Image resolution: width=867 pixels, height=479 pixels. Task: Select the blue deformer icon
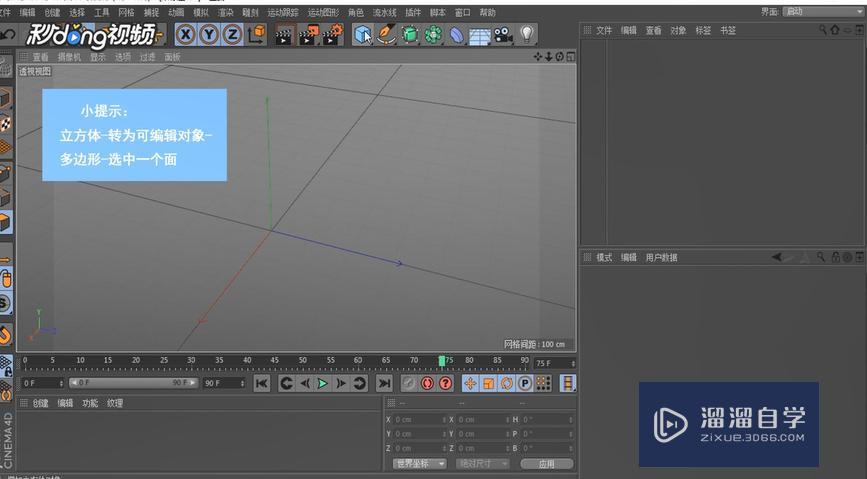tap(456, 35)
